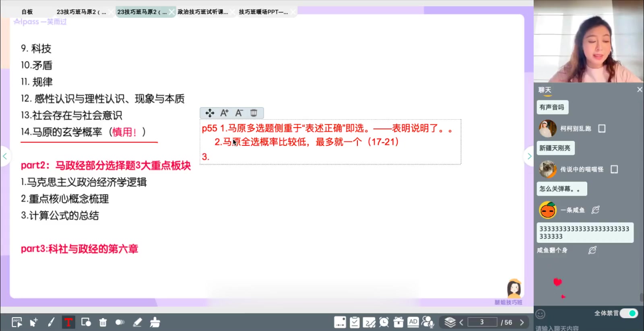
Task: Click the line 3.计算公式的总结
Action: [60, 215]
